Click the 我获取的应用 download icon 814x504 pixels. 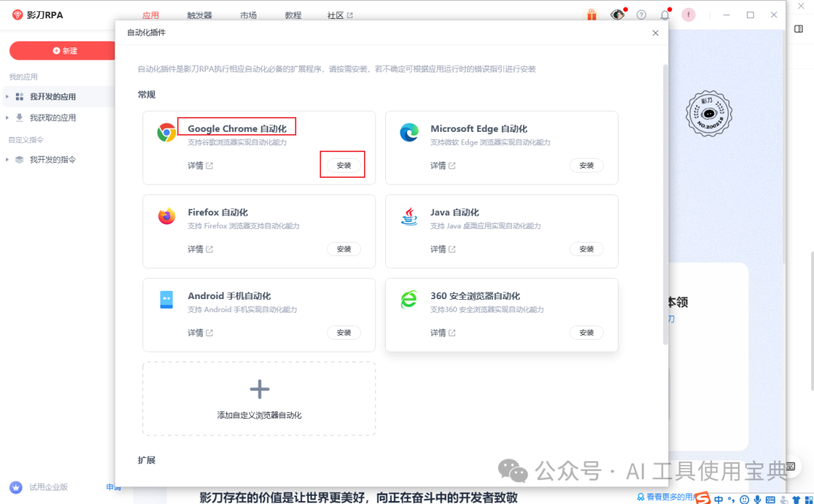[20, 118]
